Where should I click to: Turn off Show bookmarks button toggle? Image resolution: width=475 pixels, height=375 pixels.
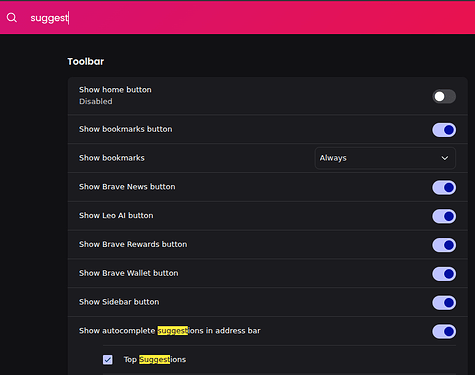(444, 130)
